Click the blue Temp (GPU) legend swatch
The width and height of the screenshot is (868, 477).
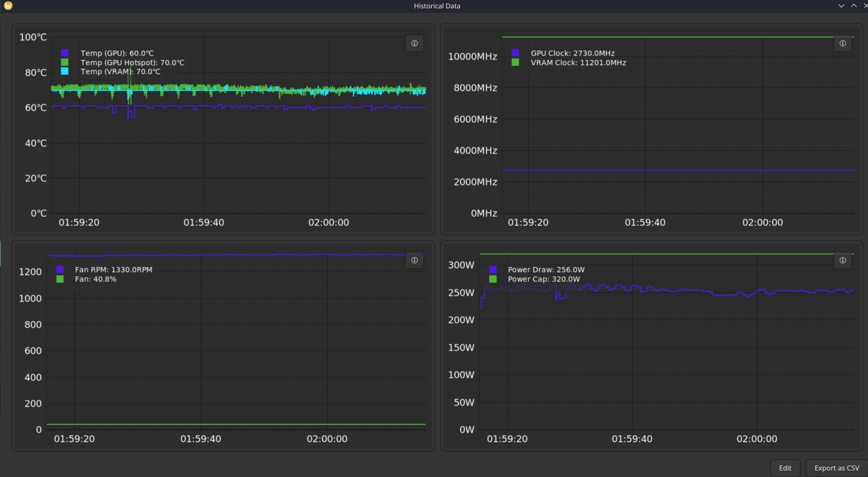point(65,53)
